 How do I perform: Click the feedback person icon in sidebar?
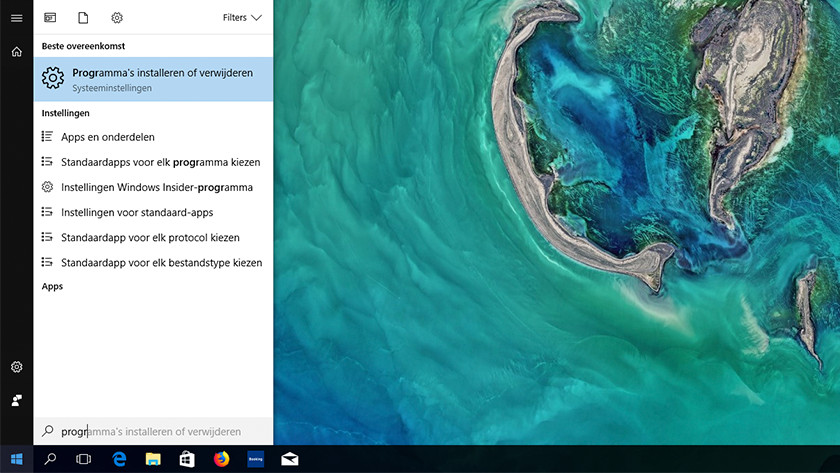click(16, 400)
